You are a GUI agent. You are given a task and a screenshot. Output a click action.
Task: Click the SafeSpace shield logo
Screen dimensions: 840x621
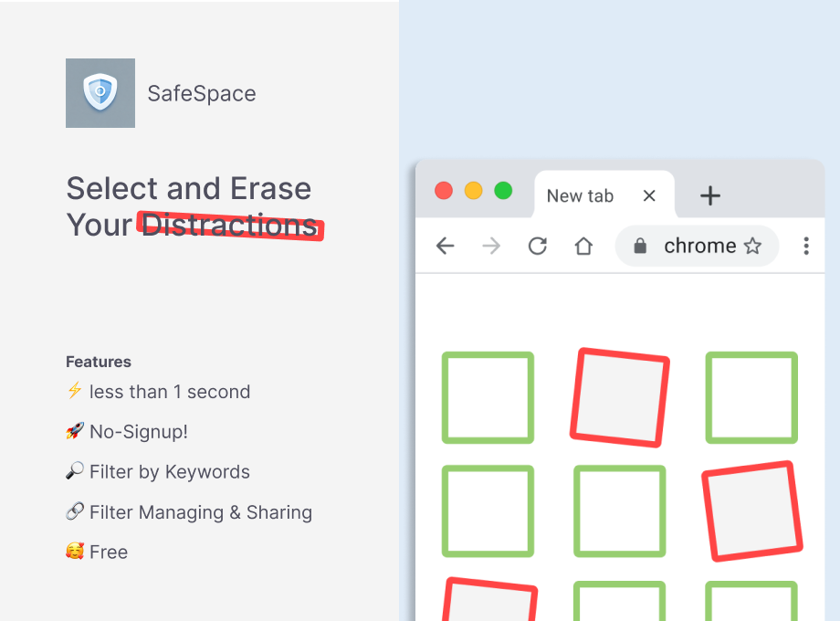tap(100, 93)
